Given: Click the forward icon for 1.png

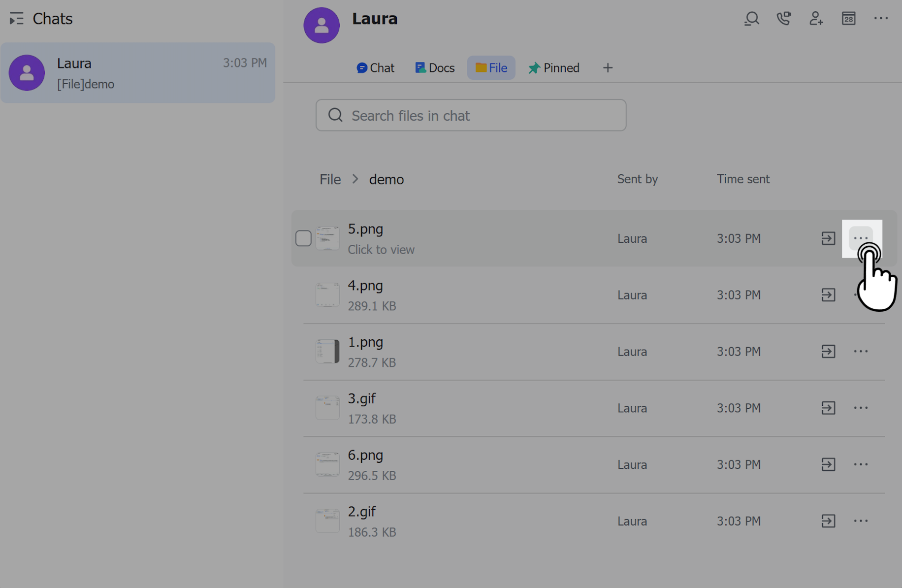Looking at the screenshot, I should point(828,352).
